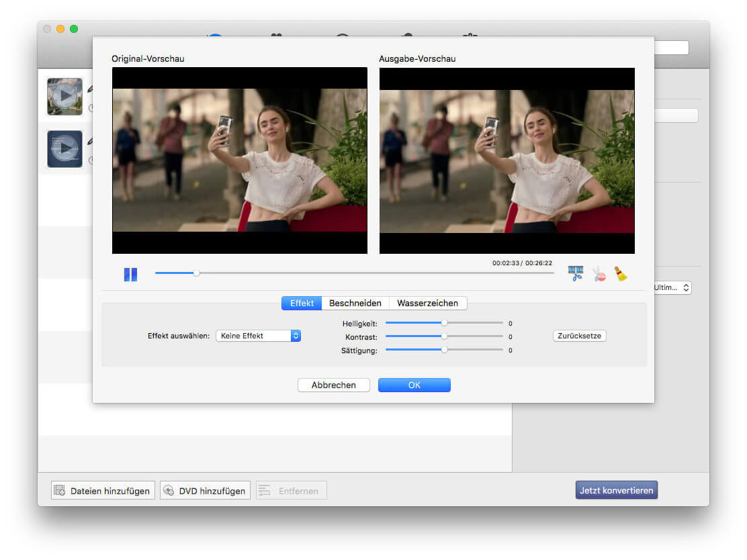Click the search field in main window toolbar
The image size is (747, 560).
click(x=672, y=47)
